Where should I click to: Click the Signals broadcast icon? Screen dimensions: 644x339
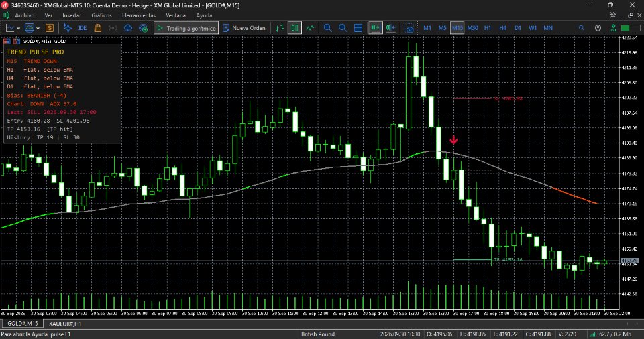coord(113,28)
